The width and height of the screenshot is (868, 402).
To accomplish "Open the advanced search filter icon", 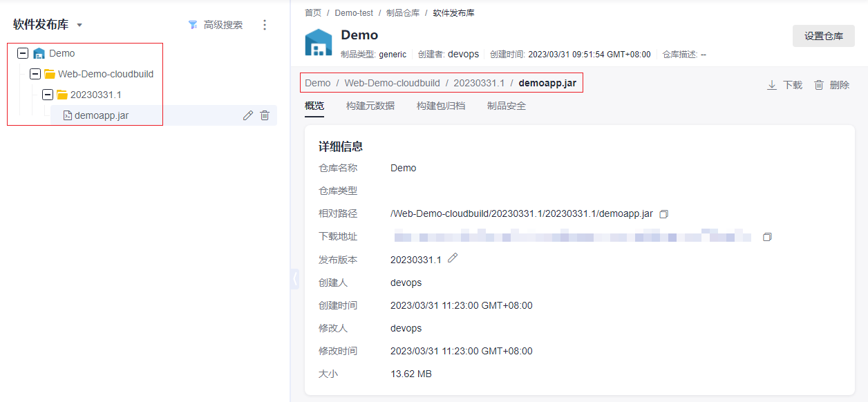I will (x=193, y=25).
